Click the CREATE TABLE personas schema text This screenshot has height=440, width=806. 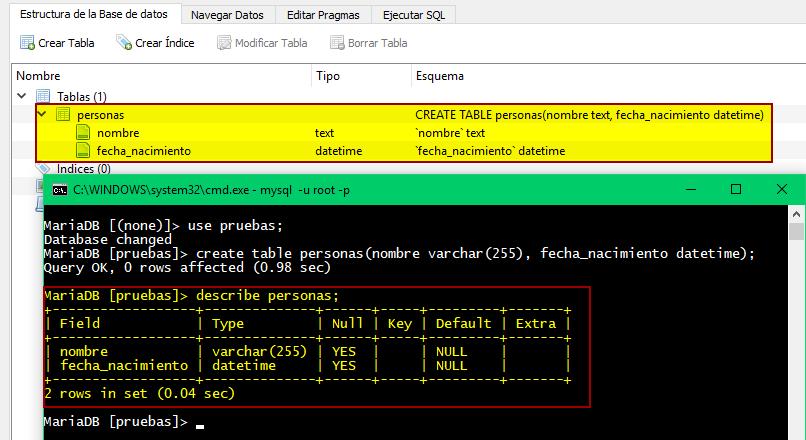(x=589, y=115)
